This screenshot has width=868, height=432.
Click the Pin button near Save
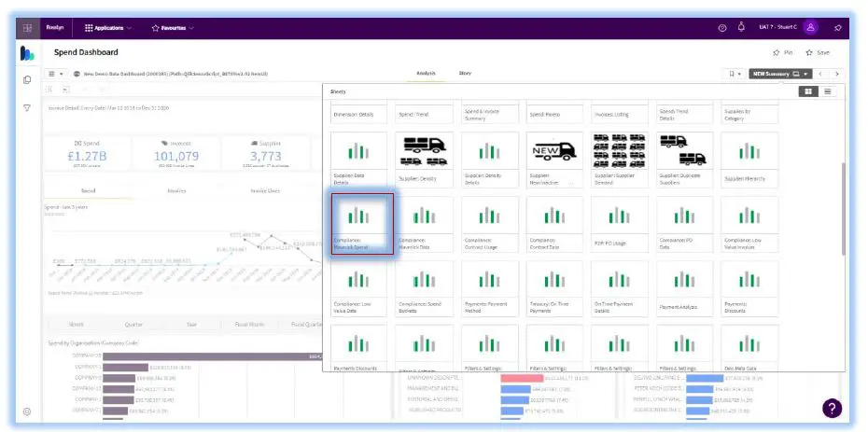[x=783, y=52]
